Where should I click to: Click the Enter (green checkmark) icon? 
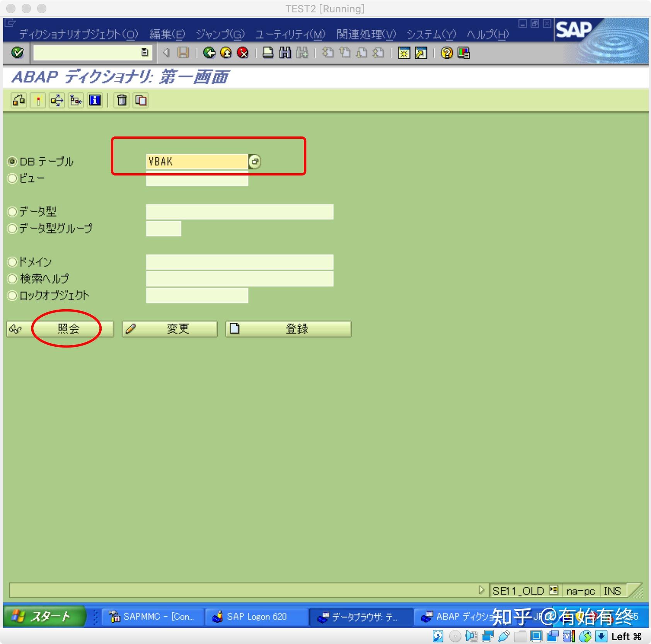(16, 53)
